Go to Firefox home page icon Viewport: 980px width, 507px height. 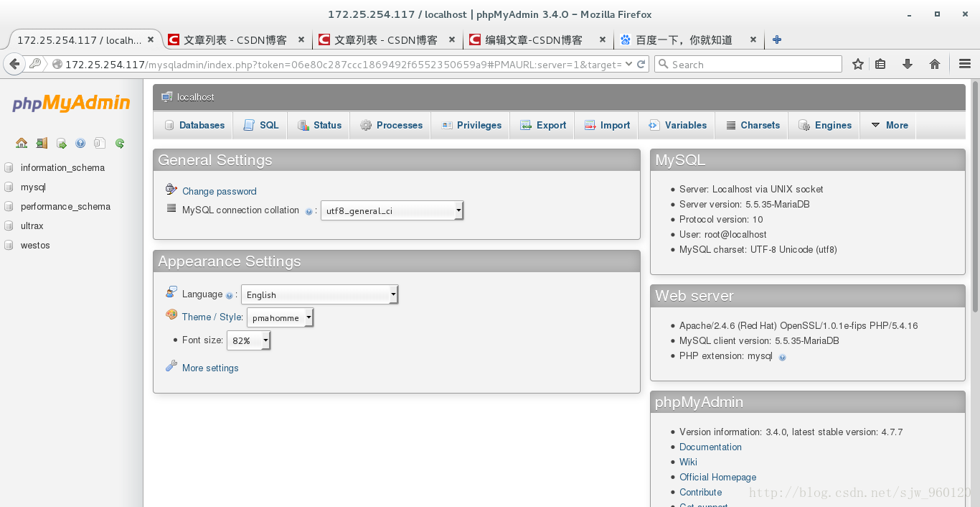pos(935,65)
